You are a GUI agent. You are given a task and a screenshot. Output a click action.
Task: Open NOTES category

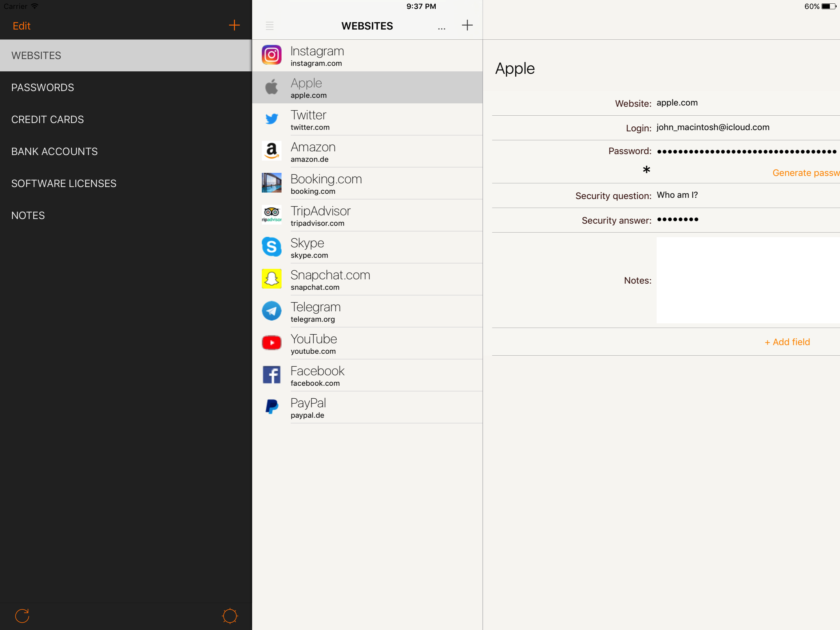[126, 215]
